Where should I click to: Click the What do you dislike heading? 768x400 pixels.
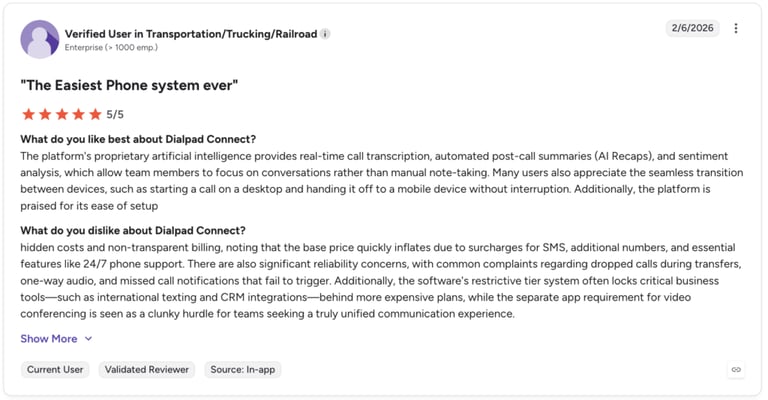(x=133, y=231)
